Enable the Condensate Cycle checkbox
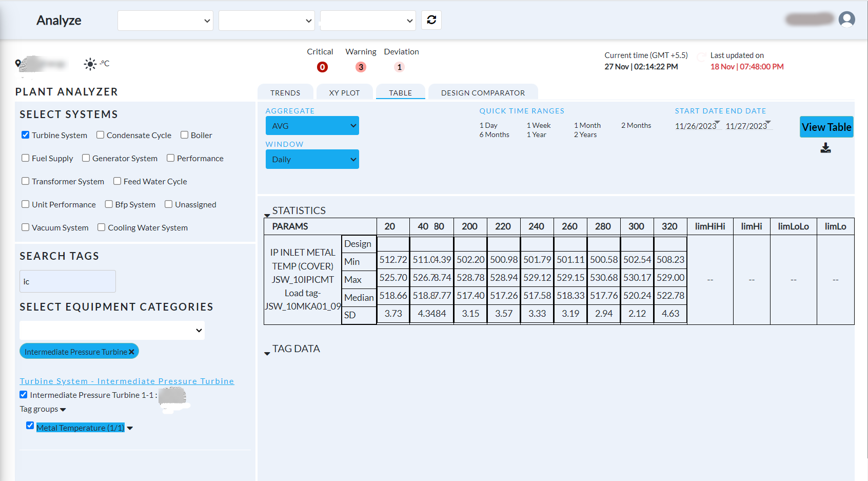Screen dimensions: 868x481 click(100, 134)
